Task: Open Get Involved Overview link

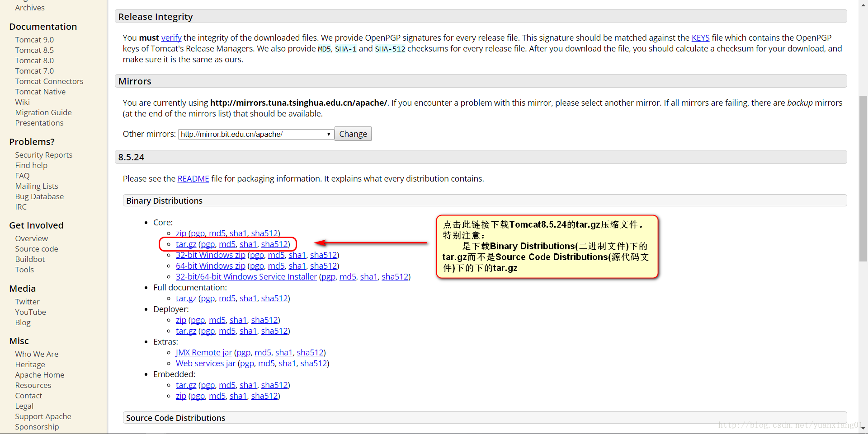Action: click(x=31, y=238)
